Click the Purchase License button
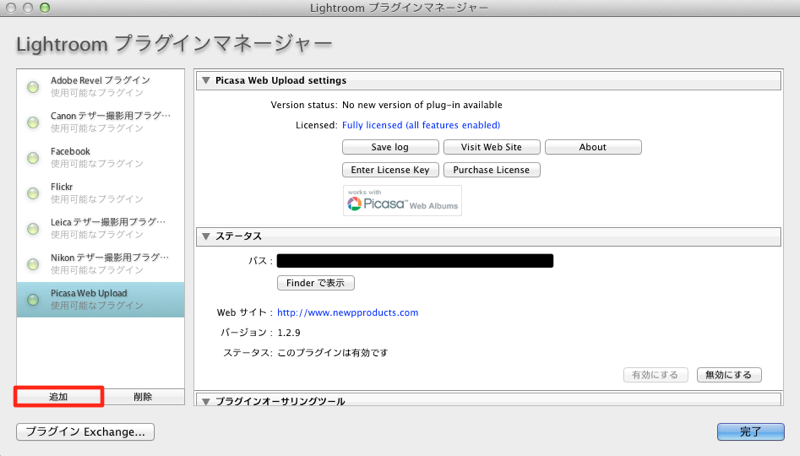 492,170
